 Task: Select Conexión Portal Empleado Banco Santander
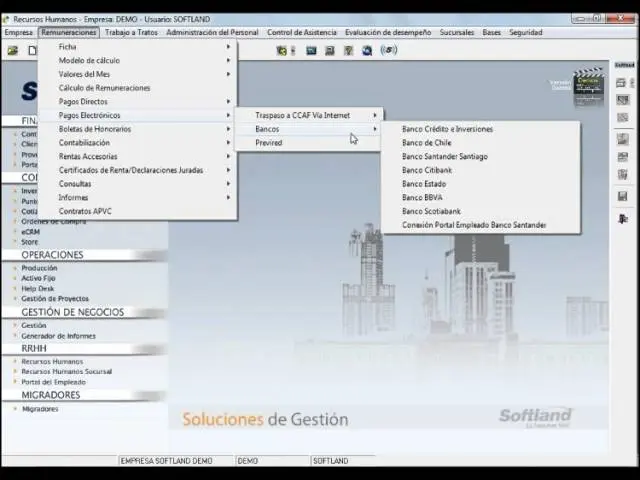(x=480, y=225)
